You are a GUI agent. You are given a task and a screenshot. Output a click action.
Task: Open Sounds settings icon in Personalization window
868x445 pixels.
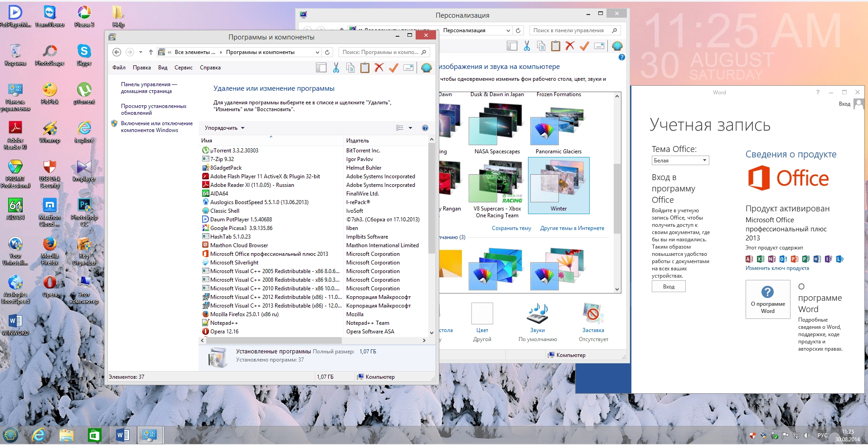[538, 313]
